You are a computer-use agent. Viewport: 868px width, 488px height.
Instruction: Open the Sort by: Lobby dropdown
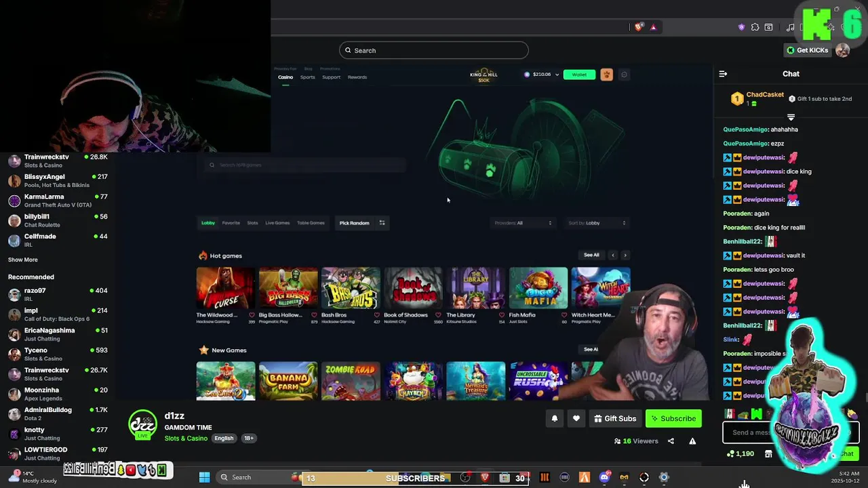597,223
